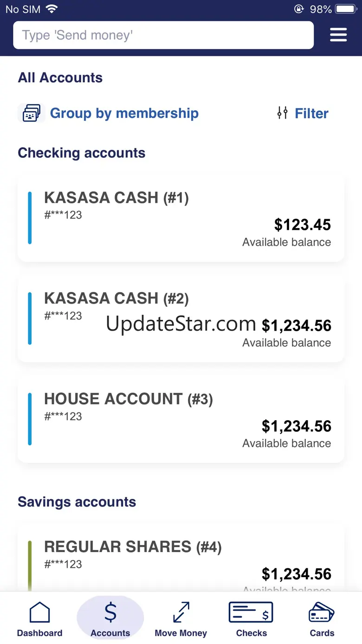362x644 pixels.
Task: Tap the Cards icon
Action: [322, 612]
